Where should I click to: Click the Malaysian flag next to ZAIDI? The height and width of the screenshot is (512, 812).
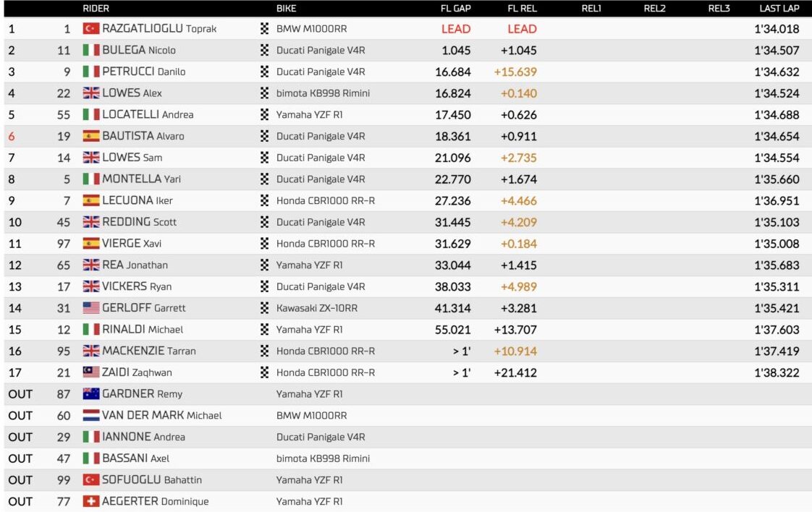click(x=90, y=372)
